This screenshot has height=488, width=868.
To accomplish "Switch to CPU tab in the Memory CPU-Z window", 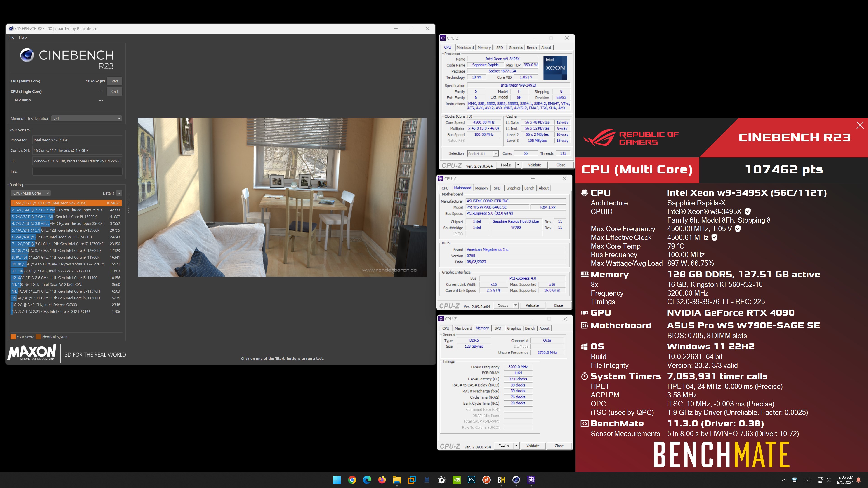I will pos(446,328).
